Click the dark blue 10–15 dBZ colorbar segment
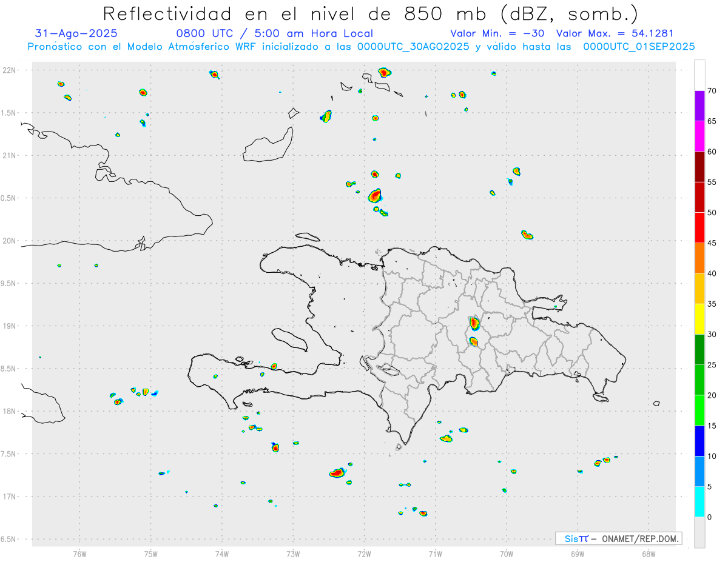The height and width of the screenshot is (562, 728). (x=699, y=441)
